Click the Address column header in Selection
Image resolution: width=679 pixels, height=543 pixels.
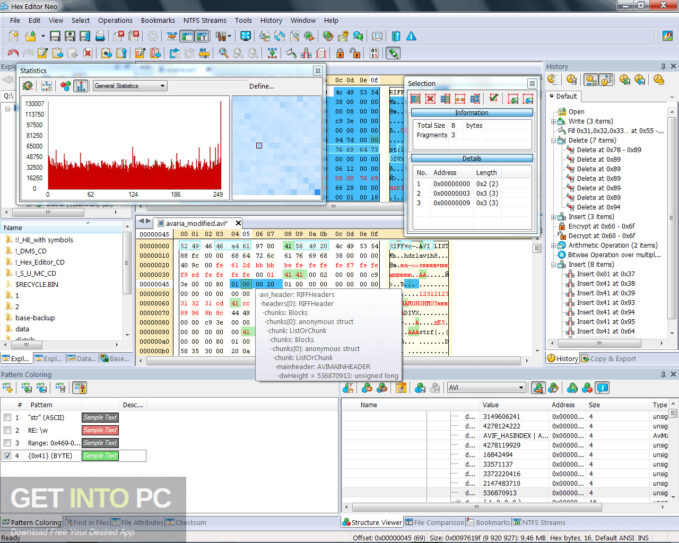pyautogui.click(x=444, y=172)
